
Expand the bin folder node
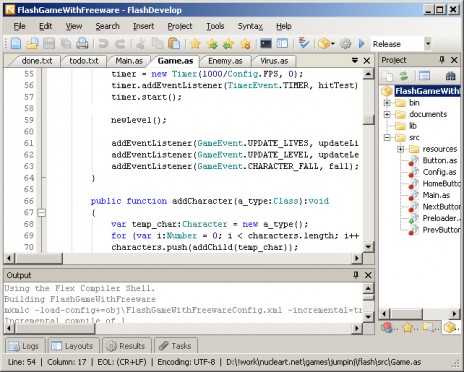tap(387, 103)
